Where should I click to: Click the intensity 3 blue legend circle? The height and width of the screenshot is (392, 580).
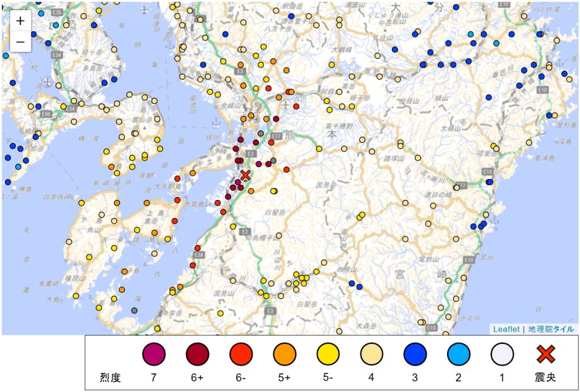click(415, 354)
